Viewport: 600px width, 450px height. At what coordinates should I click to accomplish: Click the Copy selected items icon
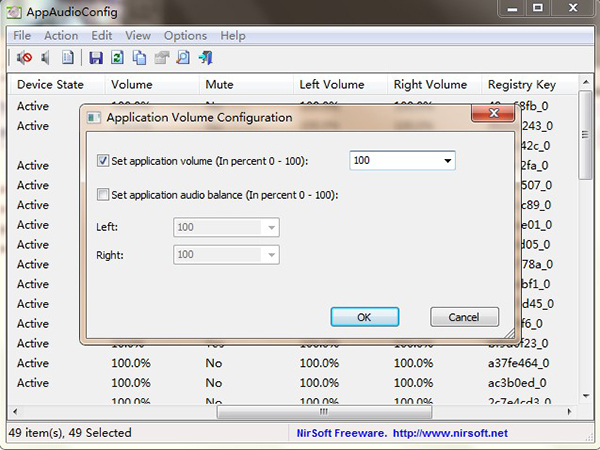[139, 58]
